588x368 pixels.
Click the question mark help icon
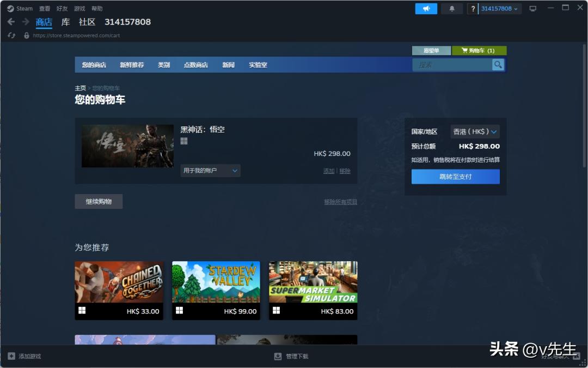coord(473,9)
